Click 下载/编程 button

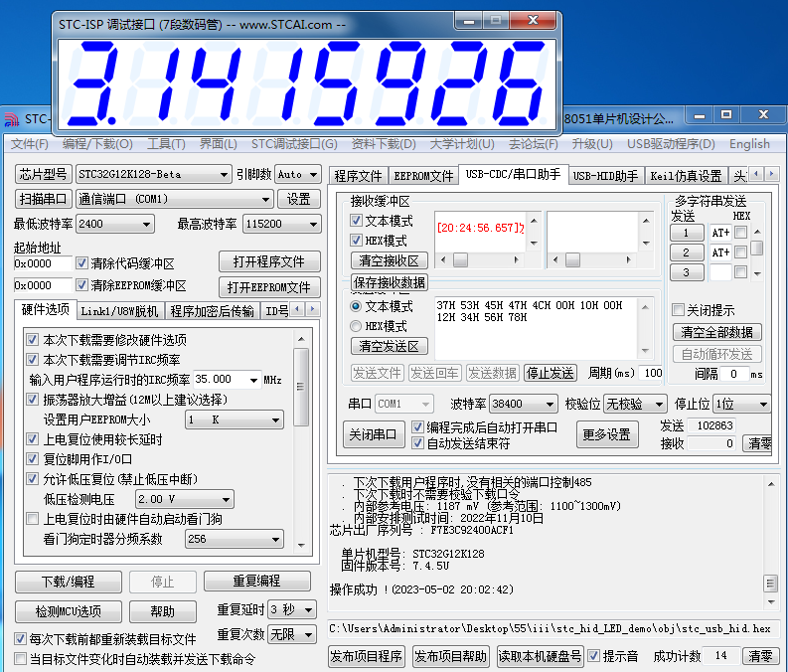click(x=69, y=582)
